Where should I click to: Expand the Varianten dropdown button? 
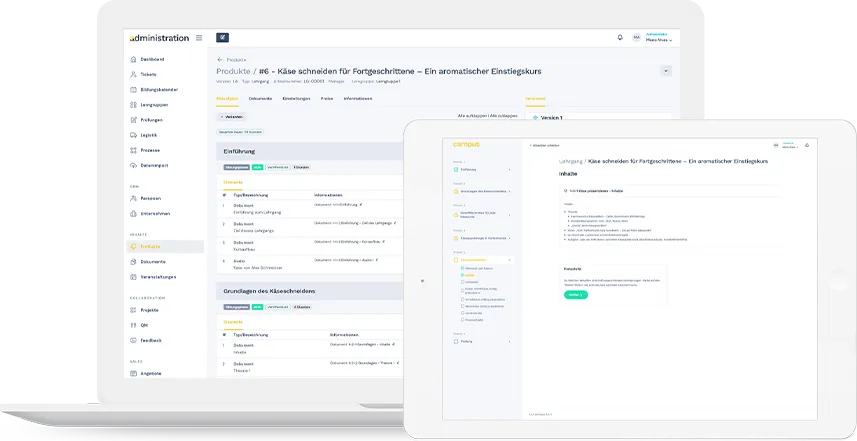232,117
